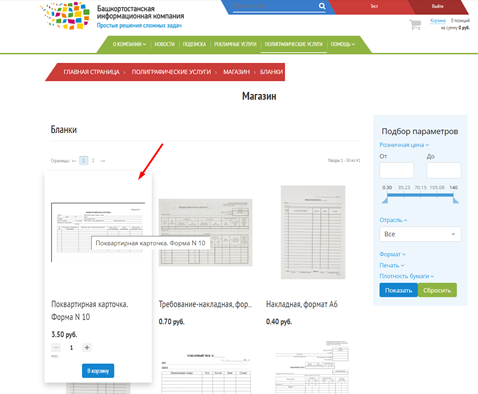Open the Отрасль dropdown set to Все

pyautogui.click(x=420, y=234)
